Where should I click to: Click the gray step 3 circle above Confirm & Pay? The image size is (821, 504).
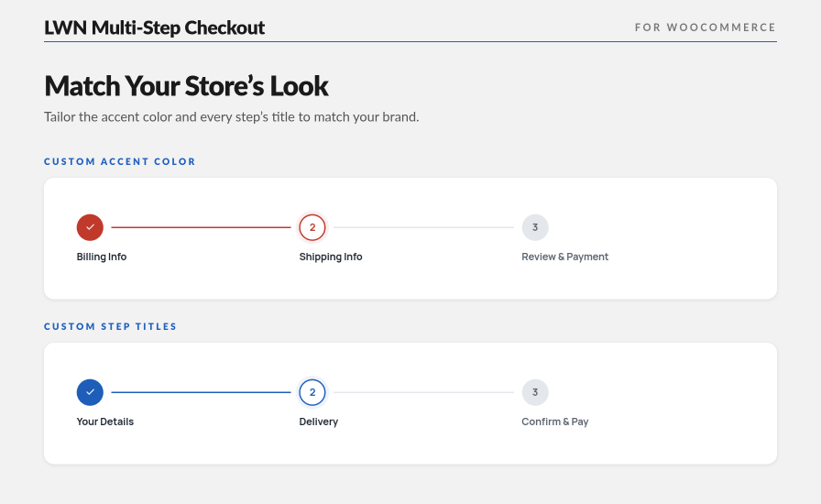pyautogui.click(x=535, y=392)
